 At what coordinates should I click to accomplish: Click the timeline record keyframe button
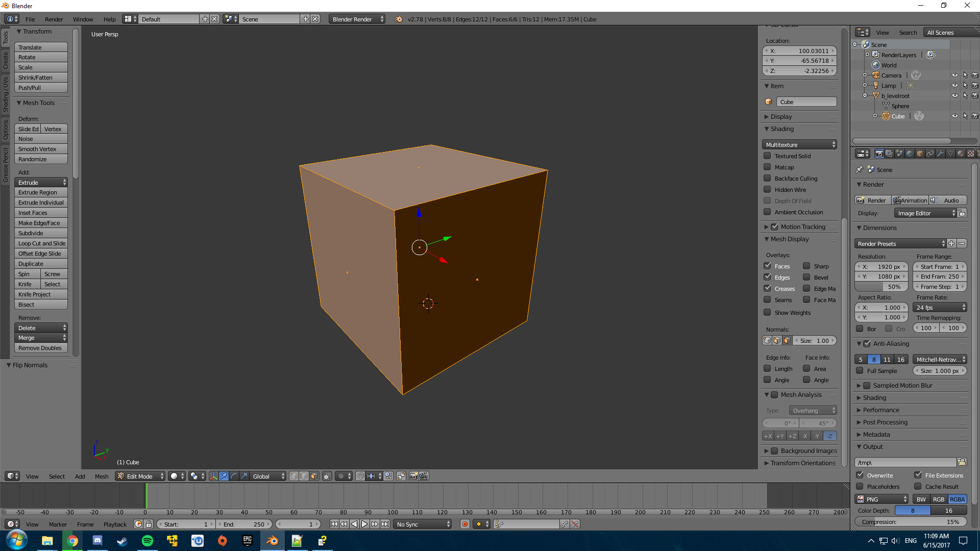click(464, 524)
